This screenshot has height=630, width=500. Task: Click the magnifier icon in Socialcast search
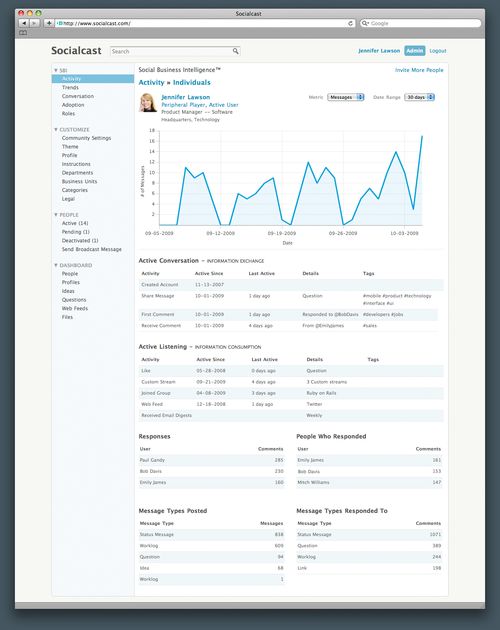tap(236, 51)
